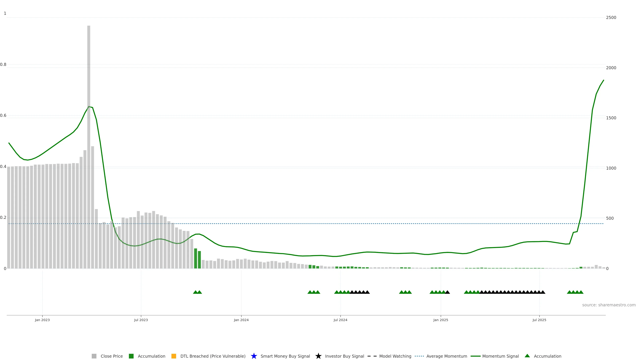Click the Jul 2023 axis label
The height and width of the screenshot is (362, 644).
[x=141, y=320]
